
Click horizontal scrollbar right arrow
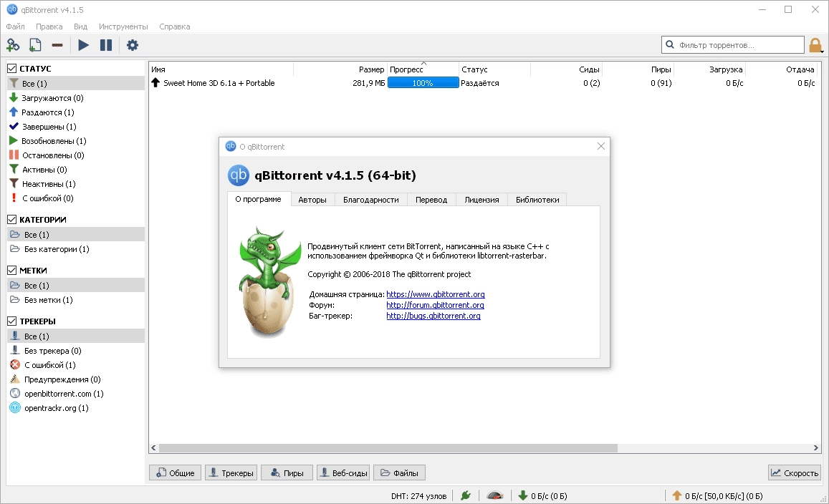tap(815, 448)
